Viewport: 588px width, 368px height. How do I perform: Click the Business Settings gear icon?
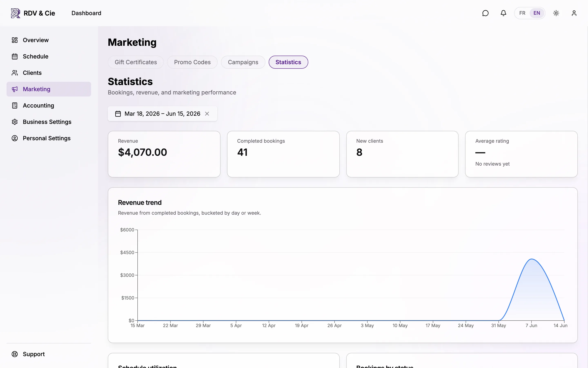click(14, 122)
